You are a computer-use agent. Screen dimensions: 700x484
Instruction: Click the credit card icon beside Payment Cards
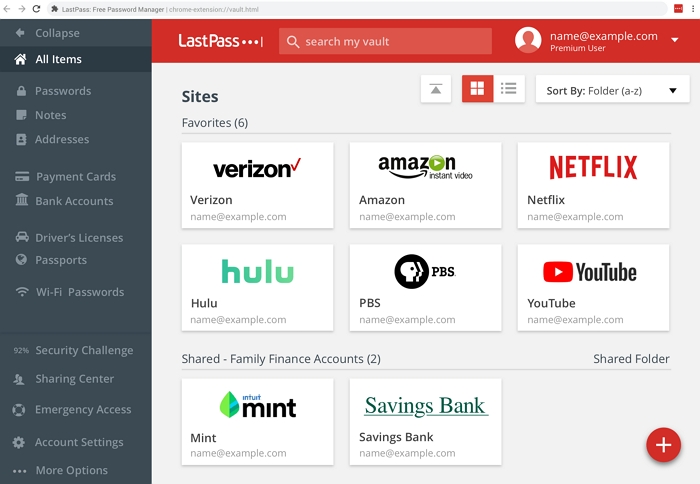[22, 176]
